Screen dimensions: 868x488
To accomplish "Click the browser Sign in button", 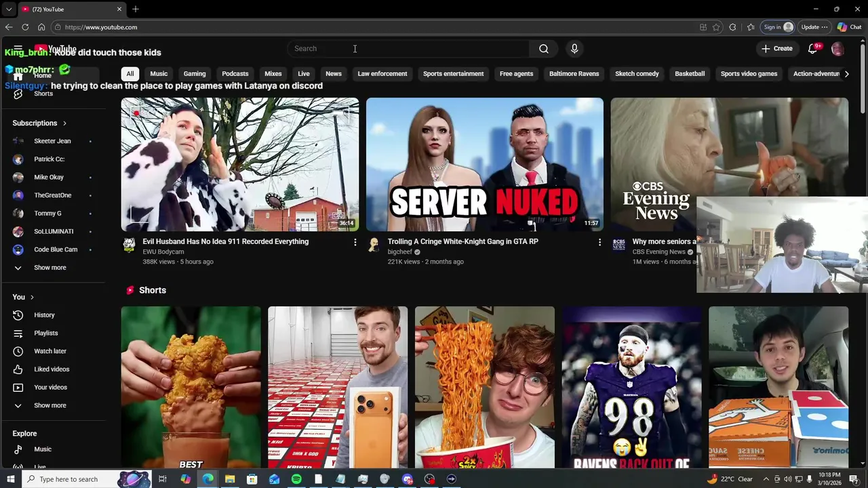I will click(778, 27).
